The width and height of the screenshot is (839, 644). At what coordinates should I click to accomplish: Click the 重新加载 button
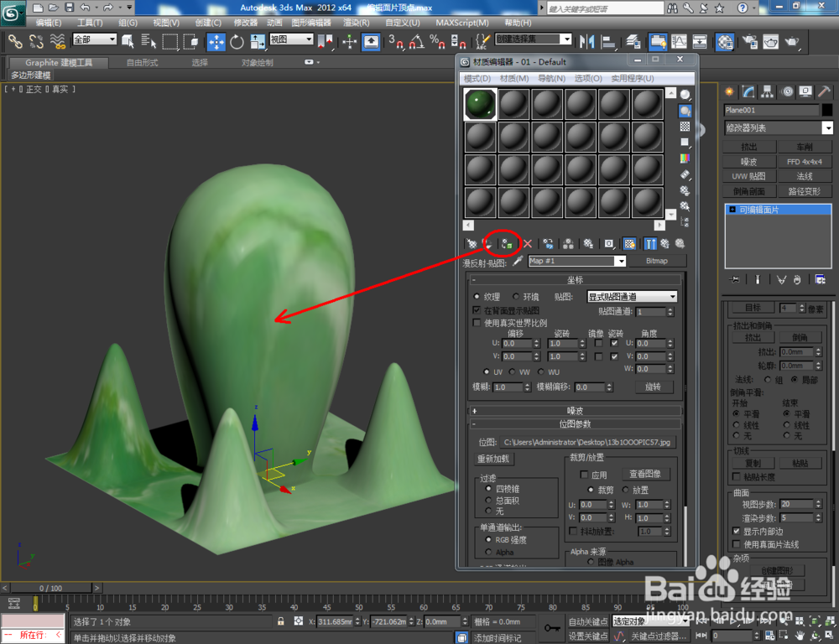click(493, 459)
